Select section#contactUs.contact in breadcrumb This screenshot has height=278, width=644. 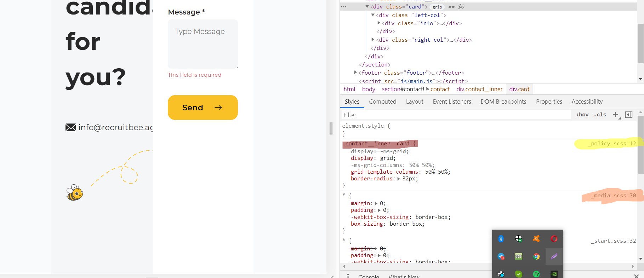pyautogui.click(x=416, y=89)
